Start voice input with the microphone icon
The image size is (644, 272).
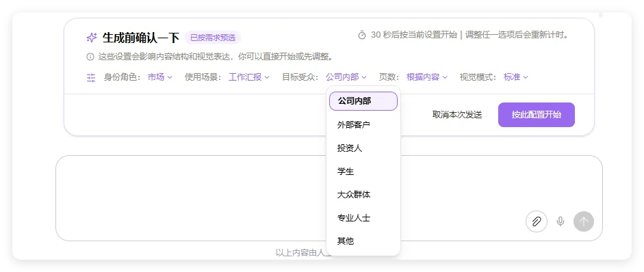tap(561, 221)
